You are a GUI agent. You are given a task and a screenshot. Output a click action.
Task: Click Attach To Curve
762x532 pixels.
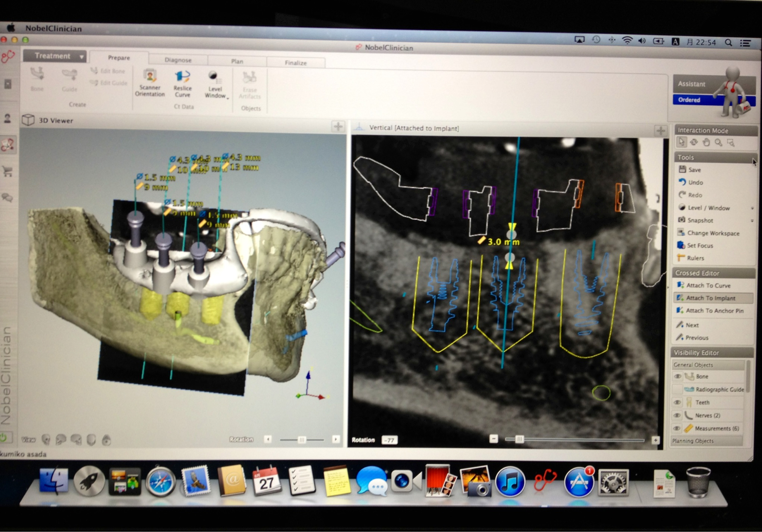704,286
